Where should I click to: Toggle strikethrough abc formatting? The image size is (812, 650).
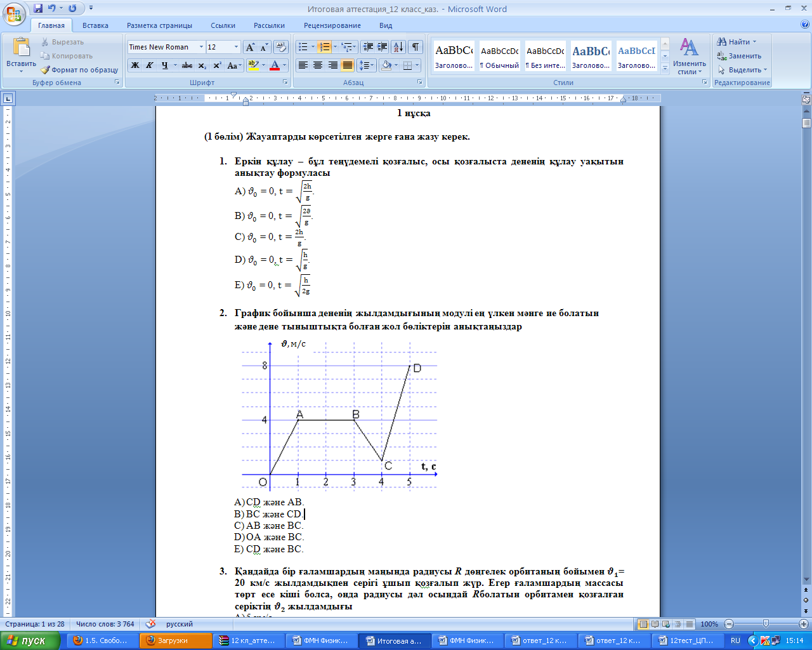187,65
